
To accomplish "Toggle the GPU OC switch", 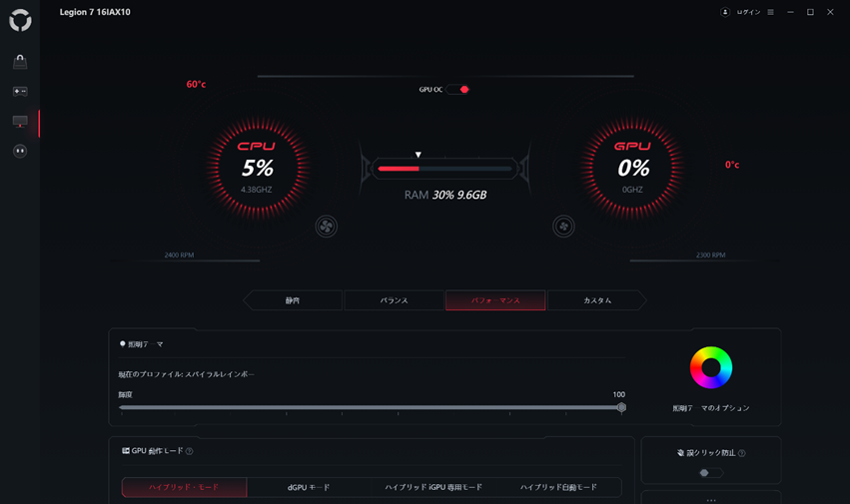I will pyautogui.click(x=458, y=90).
